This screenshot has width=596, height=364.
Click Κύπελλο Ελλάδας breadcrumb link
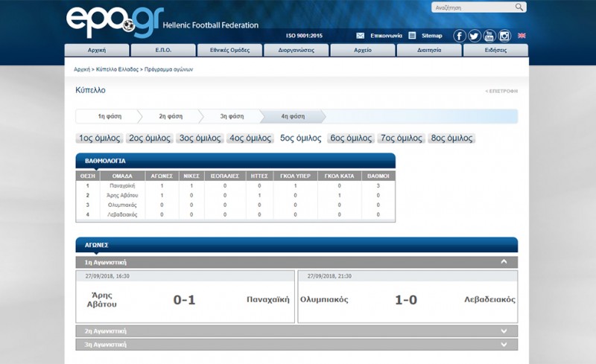(x=117, y=69)
